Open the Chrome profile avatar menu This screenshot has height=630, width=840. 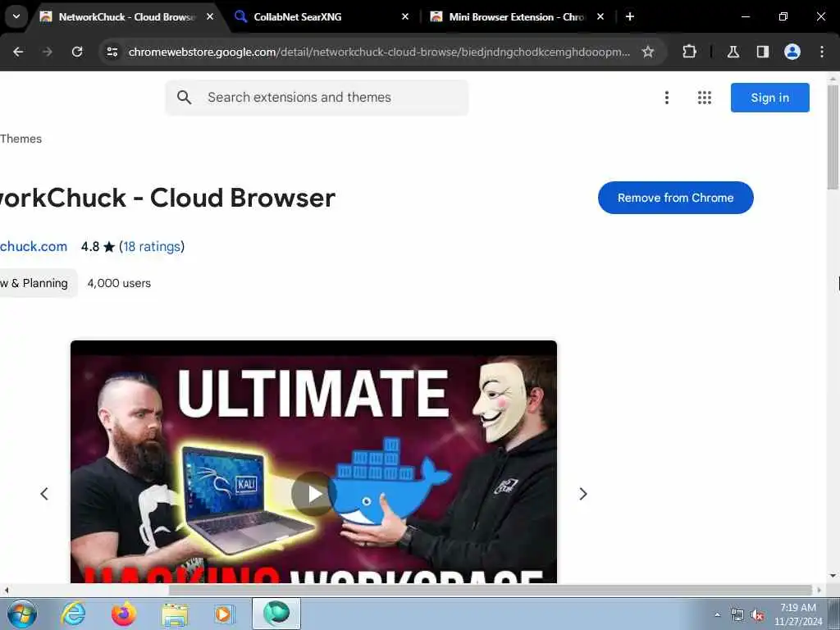pos(792,52)
